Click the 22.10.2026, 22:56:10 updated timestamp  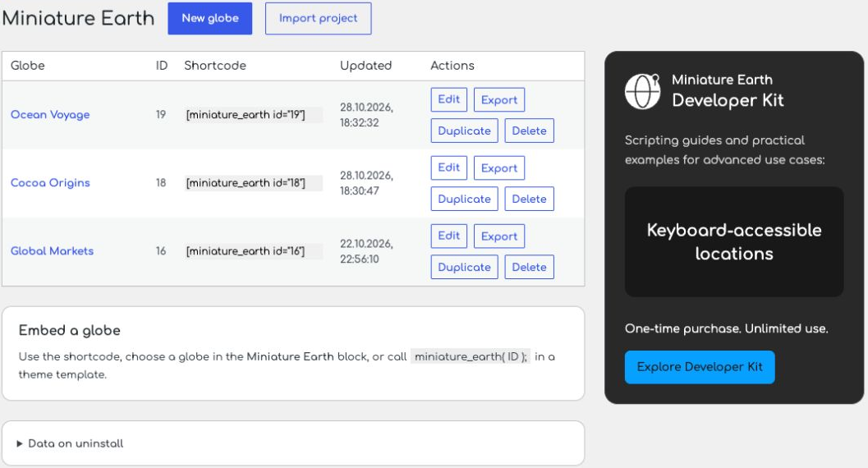point(366,250)
